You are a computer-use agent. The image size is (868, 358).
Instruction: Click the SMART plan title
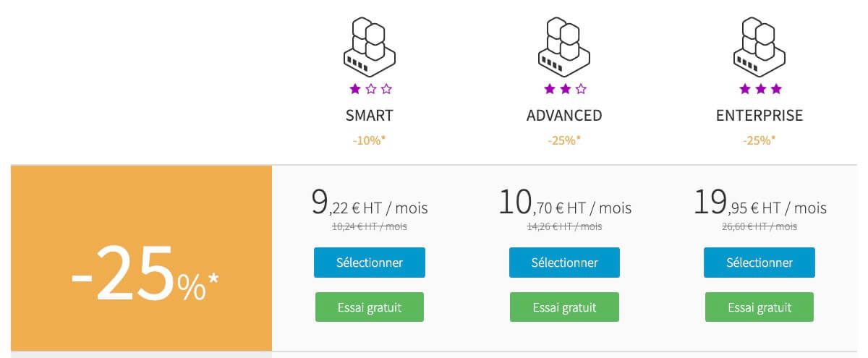click(x=370, y=116)
